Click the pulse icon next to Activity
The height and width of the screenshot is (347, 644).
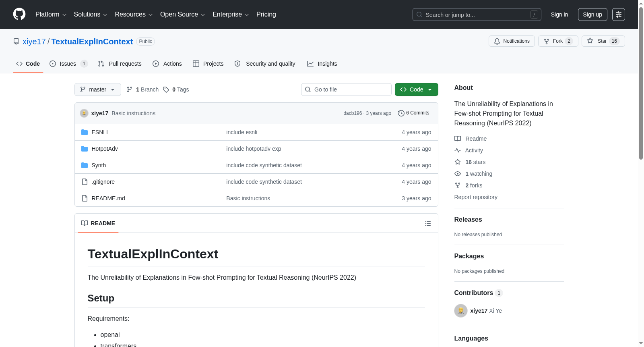click(458, 150)
